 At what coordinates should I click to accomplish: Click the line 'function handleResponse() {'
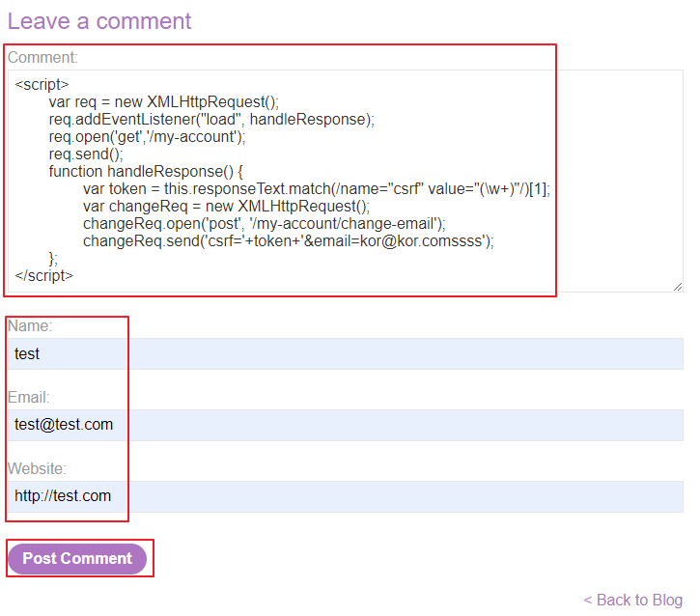click(x=146, y=172)
